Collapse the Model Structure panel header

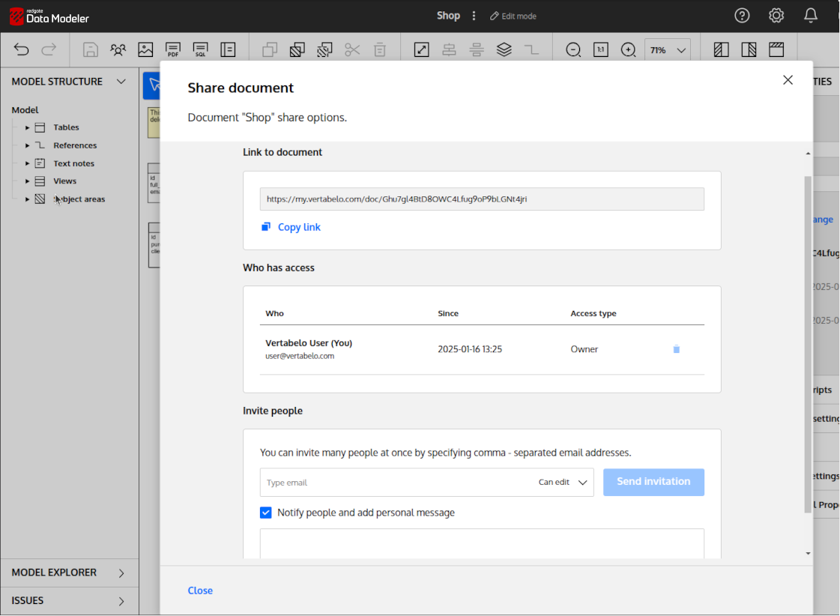pyautogui.click(x=121, y=81)
